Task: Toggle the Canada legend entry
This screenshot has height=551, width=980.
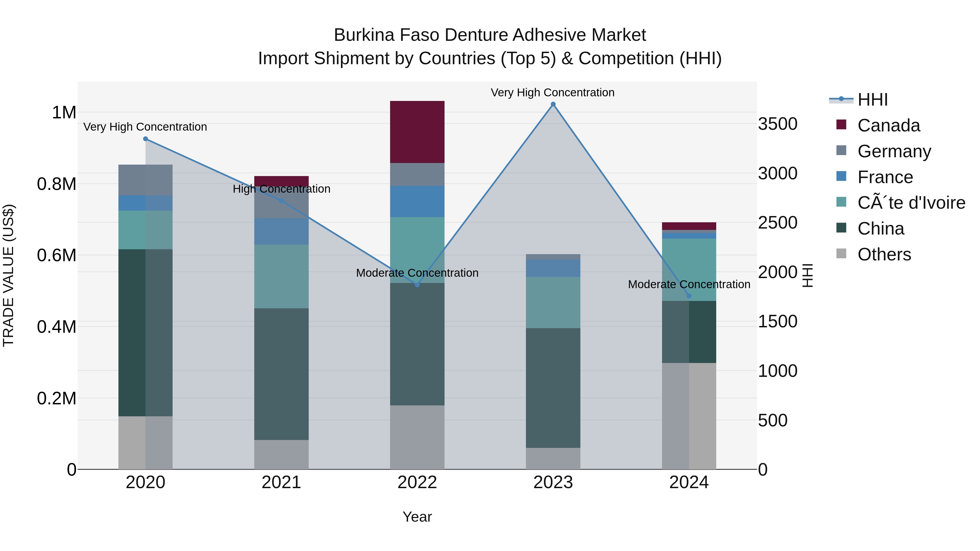Action: tap(878, 125)
